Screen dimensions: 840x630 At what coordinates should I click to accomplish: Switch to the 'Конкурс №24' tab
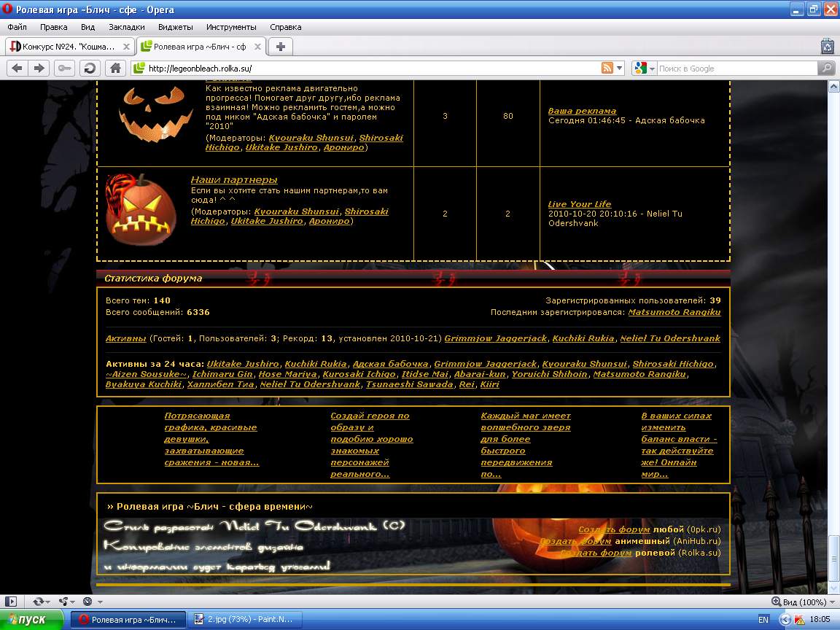click(69, 47)
